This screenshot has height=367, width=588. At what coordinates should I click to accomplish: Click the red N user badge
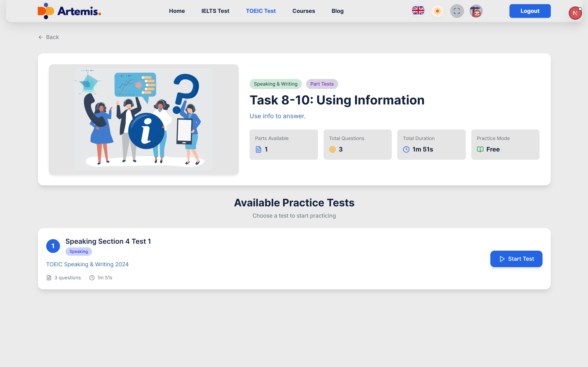click(575, 13)
